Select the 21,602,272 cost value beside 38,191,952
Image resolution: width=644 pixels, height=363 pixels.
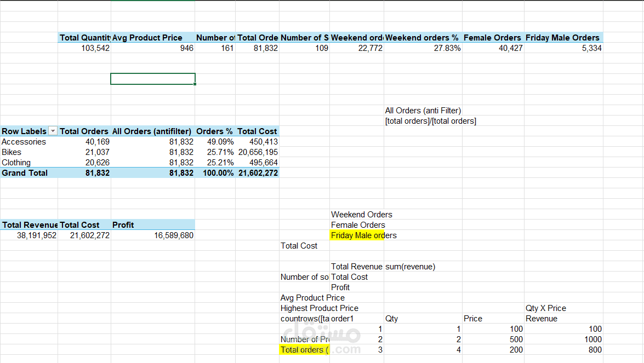tap(84, 235)
